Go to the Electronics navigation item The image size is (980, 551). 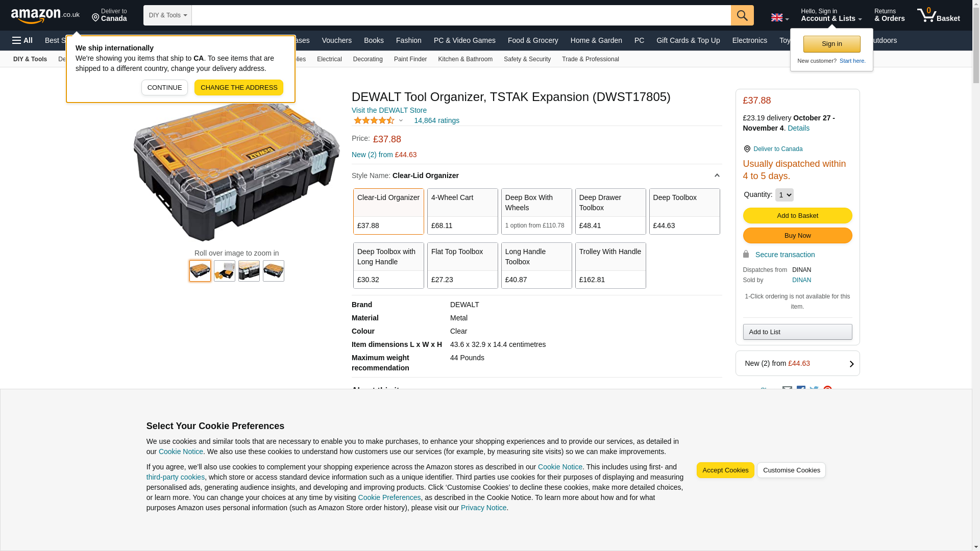[749, 40]
